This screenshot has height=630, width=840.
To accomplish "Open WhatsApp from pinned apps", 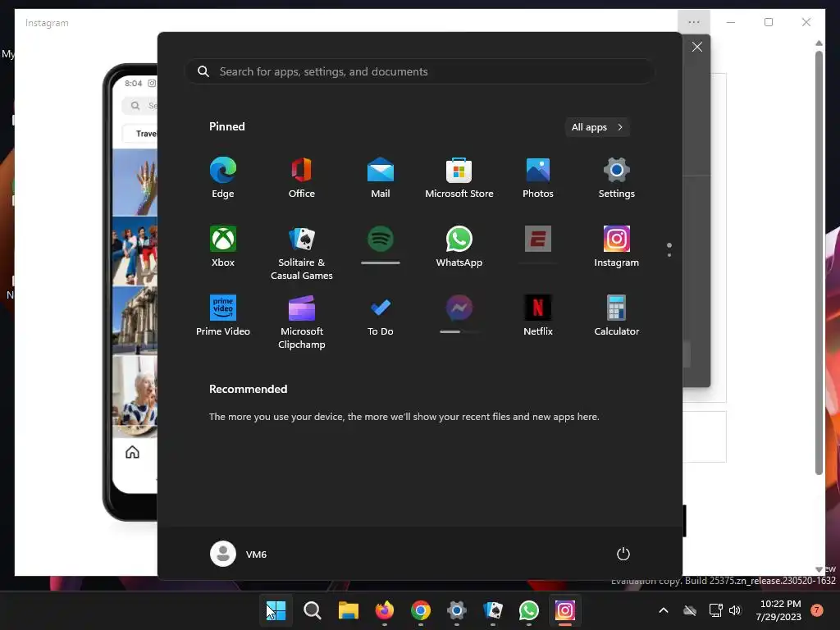I will [x=459, y=247].
